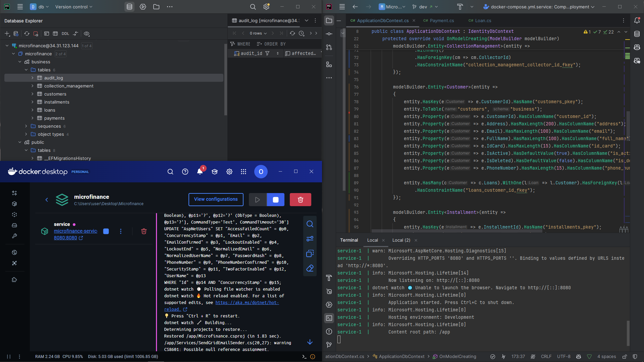Clear Docker logs eraser icon
The width and height of the screenshot is (644, 362).
click(x=310, y=268)
